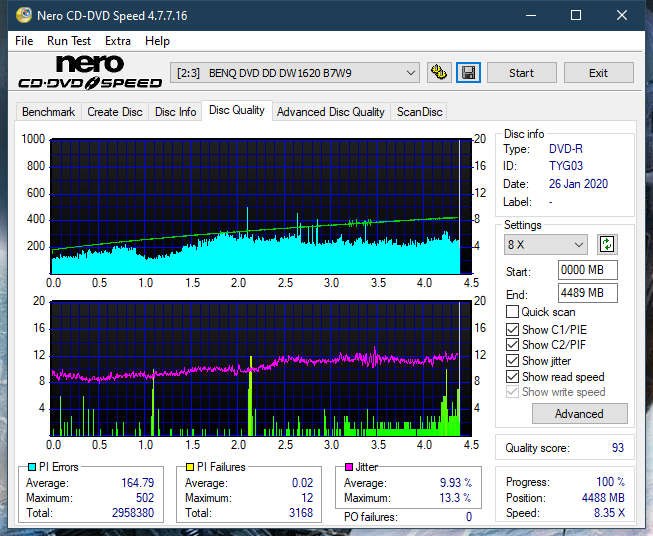Image resolution: width=653 pixels, height=536 pixels.
Task: Click the PI failures and jitter lower graph
Action: click(x=261, y=369)
